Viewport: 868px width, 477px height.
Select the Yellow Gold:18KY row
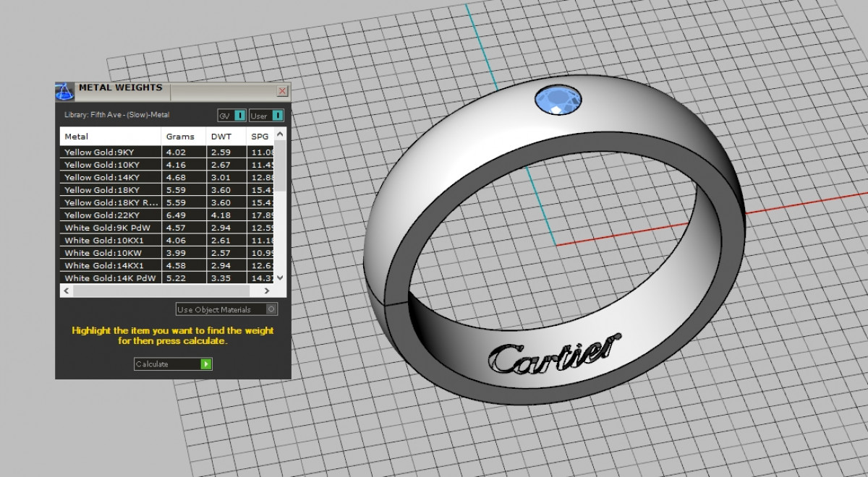109,190
